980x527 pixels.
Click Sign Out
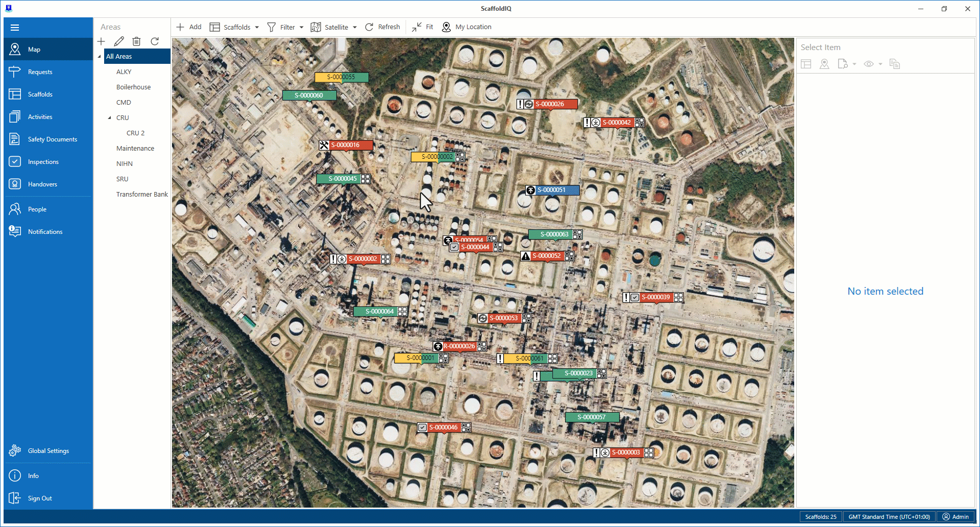coord(39,498)
